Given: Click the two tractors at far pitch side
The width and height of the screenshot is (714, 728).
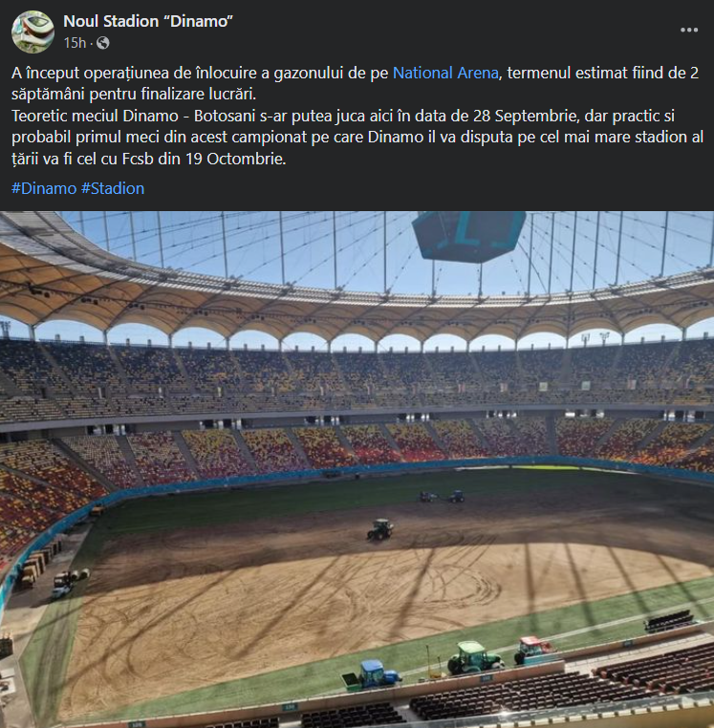Looking at the screenshot, I should click(x=442, y=497).
